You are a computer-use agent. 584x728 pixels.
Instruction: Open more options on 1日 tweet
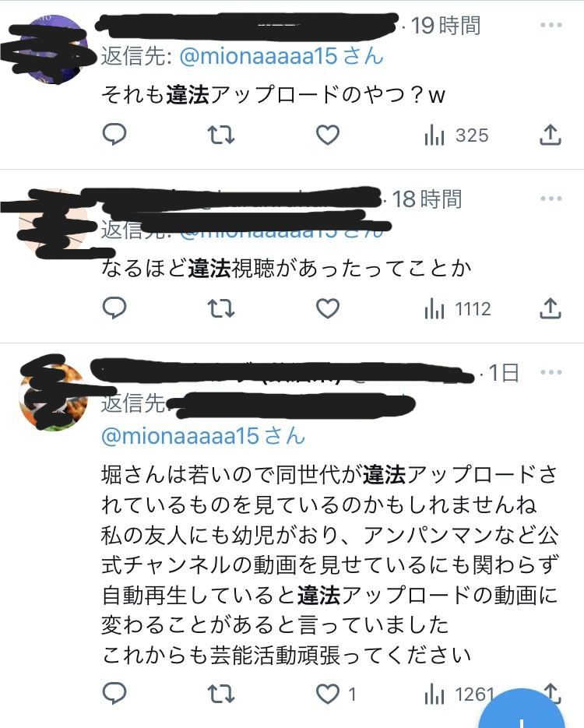pos(551,372)
